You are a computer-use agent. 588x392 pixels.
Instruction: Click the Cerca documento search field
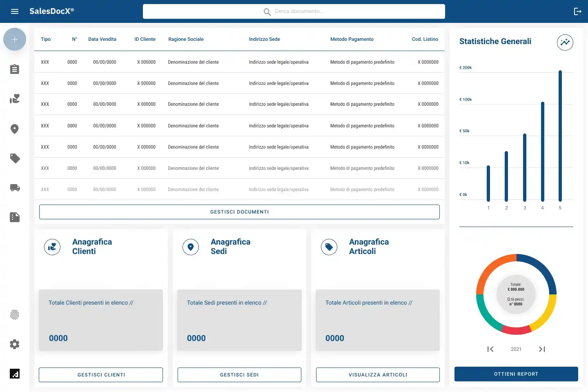coord(294,11)
